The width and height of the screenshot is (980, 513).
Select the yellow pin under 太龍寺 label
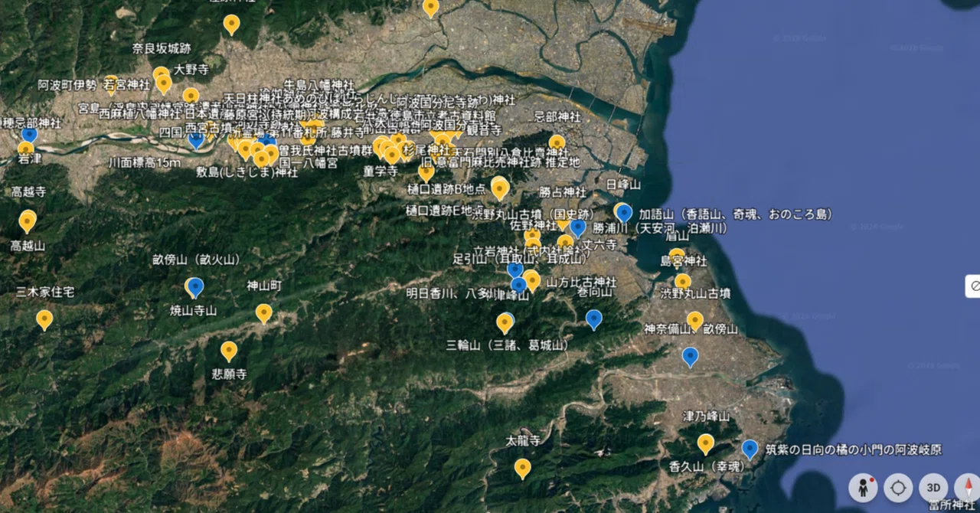tap(522, 469)
